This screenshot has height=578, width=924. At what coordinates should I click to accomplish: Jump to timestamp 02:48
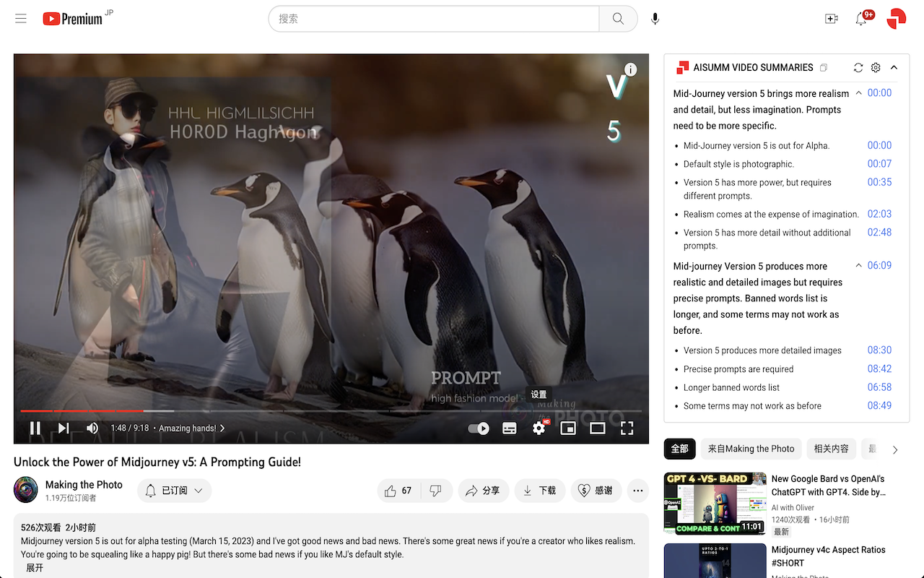pos(879,232)
